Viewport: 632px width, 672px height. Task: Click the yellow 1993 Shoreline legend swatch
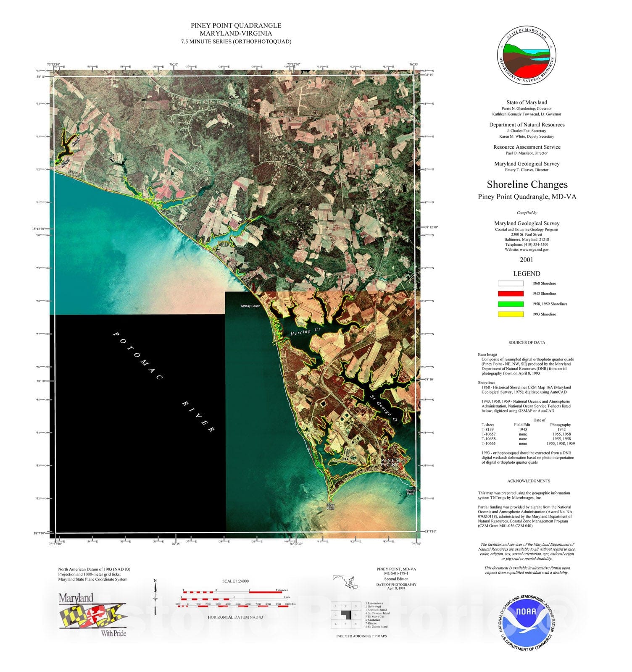tap(511, 314)
